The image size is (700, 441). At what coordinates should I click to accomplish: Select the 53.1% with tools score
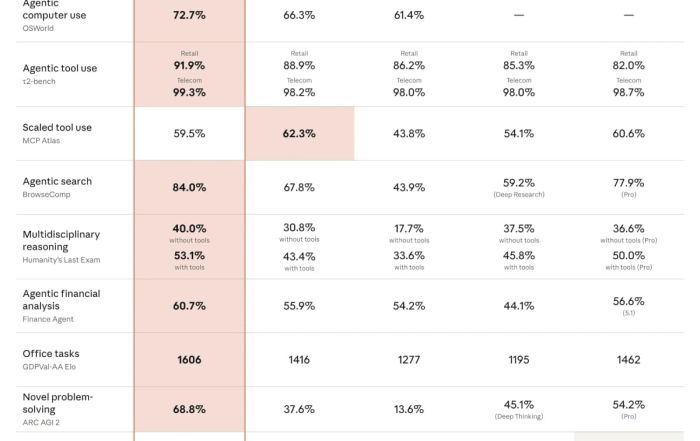tap(189, 255)
